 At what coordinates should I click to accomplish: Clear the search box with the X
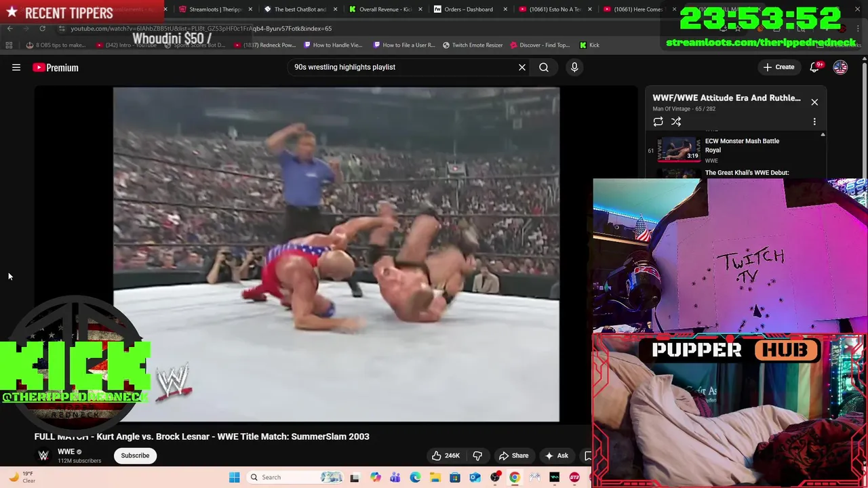[522, 67]
